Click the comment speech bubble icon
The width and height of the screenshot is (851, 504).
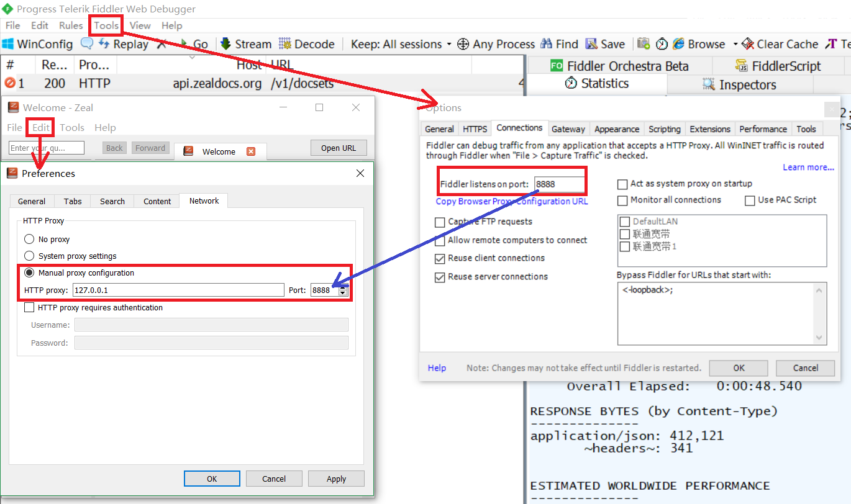click(88, 44)
